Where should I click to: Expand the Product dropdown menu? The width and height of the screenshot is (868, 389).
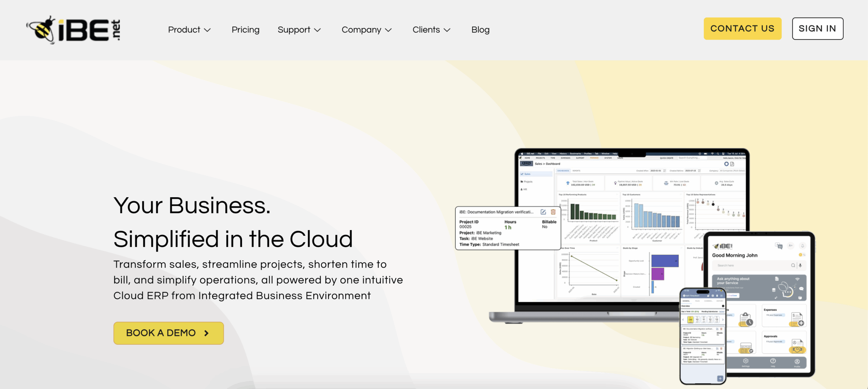[189, 30]
